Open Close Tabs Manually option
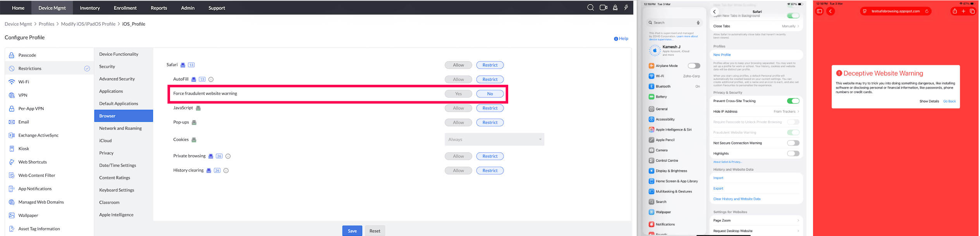Screen dimensions: 980x236 tap(756, 26)
